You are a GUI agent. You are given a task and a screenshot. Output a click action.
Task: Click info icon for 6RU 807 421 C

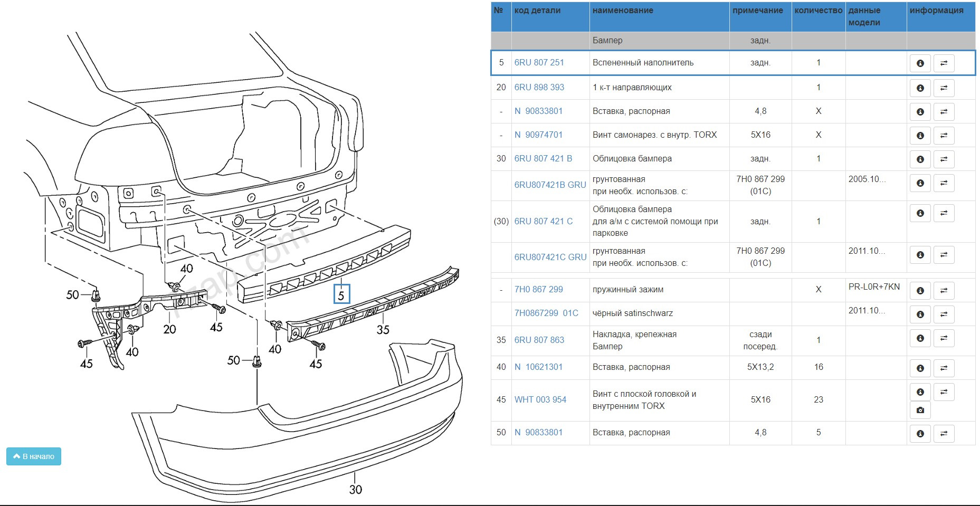pyautogui.click(x=920, y=213)
